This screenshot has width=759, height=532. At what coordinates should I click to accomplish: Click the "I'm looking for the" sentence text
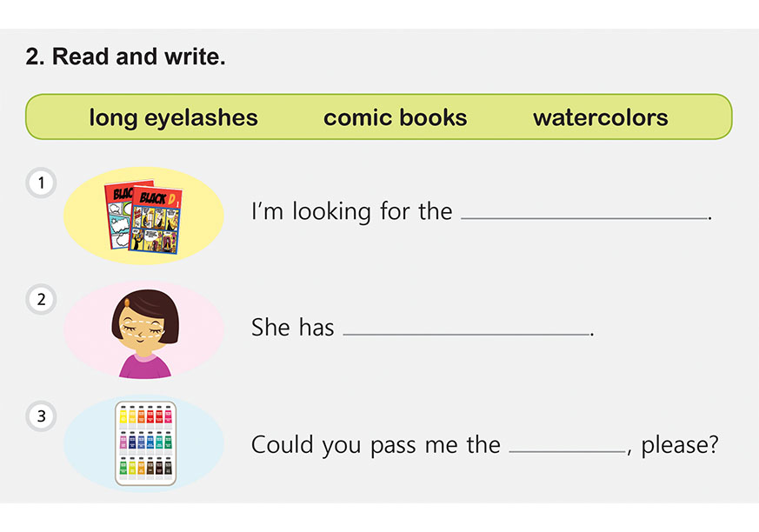point(351,211)
